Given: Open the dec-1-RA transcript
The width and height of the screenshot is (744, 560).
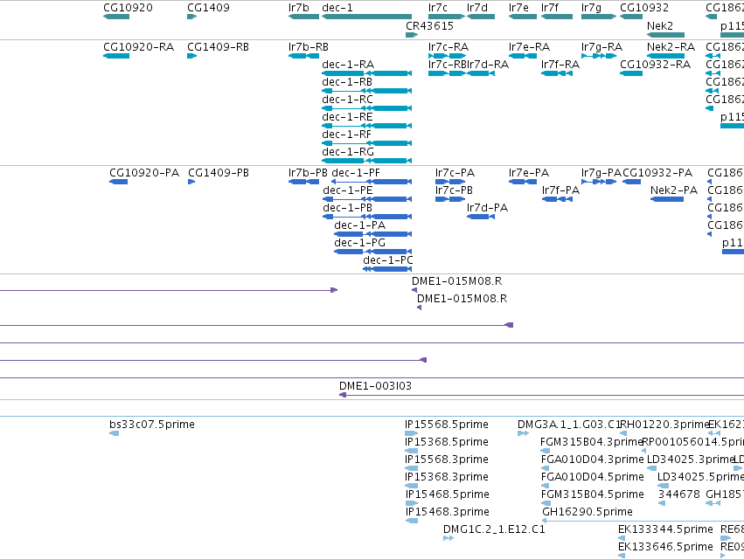Looking at the screenshot, I should pos(348,65).
